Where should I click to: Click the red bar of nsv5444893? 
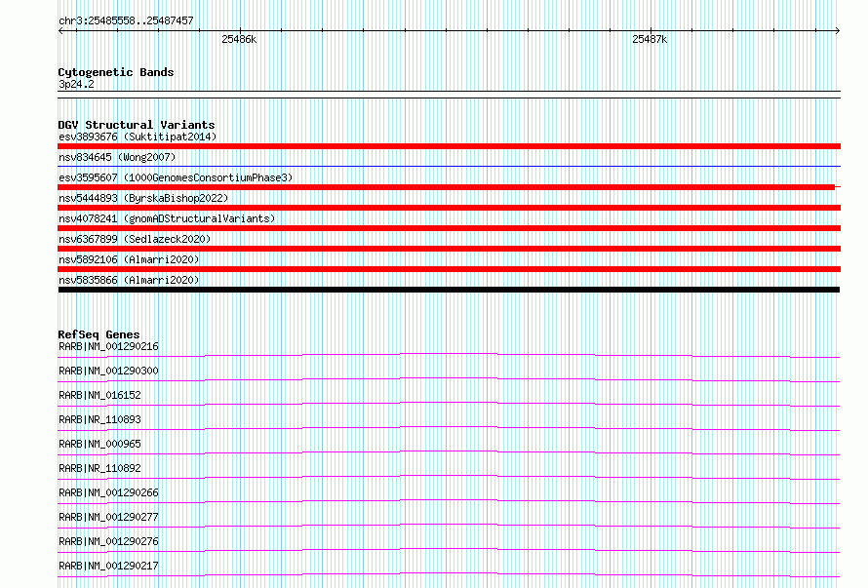(449, 208)
